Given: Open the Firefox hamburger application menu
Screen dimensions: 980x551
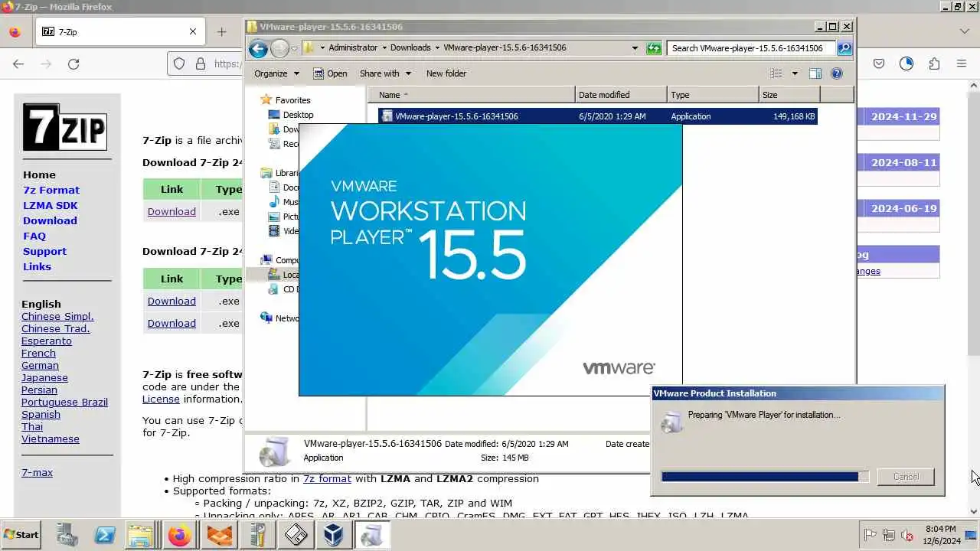Looking at the screenshot, I should pos(962,64).
